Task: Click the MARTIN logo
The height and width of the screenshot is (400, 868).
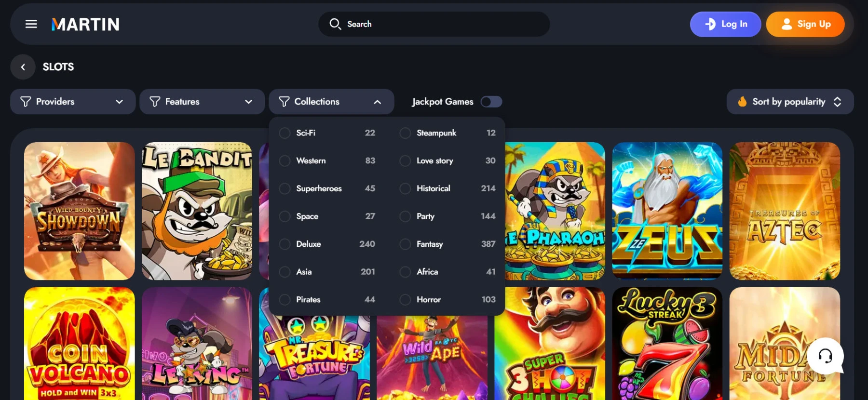Action: 85,25
